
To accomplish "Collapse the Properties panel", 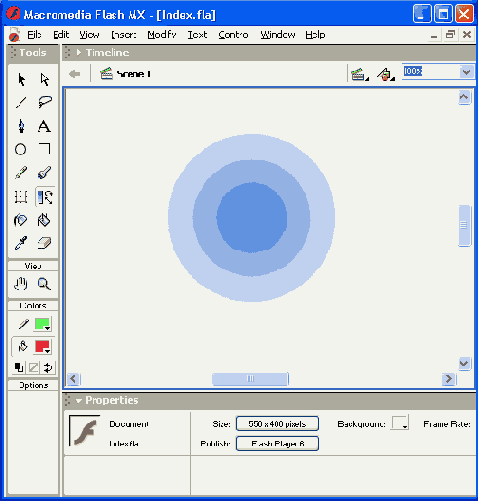I will [x=78, y=400].
